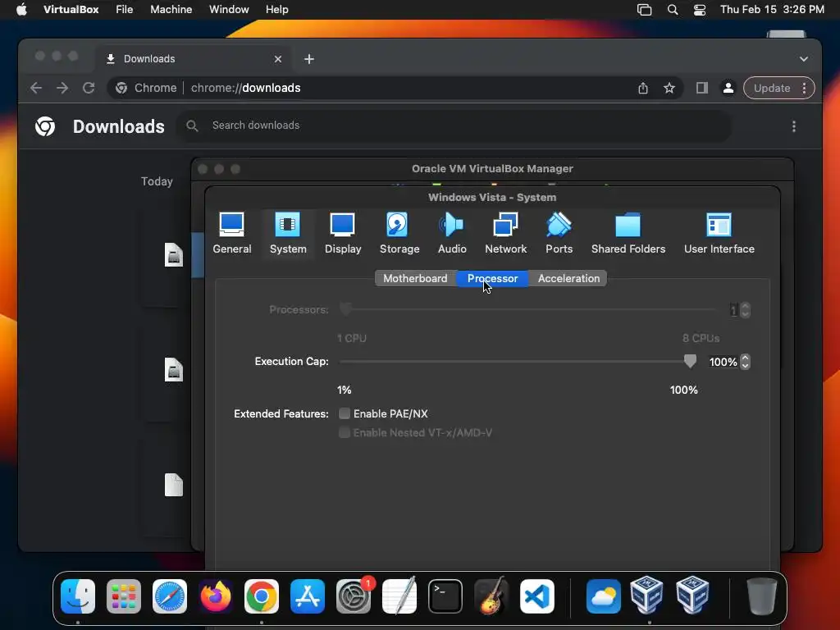Select the Processor tab
This screenshot has height=630, width=840.
[492, 279]
